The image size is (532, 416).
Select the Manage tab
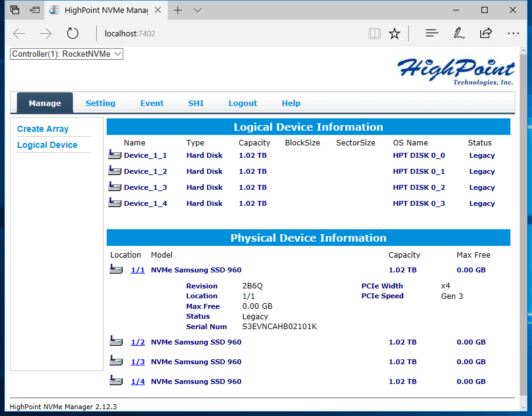coord(45,103)
